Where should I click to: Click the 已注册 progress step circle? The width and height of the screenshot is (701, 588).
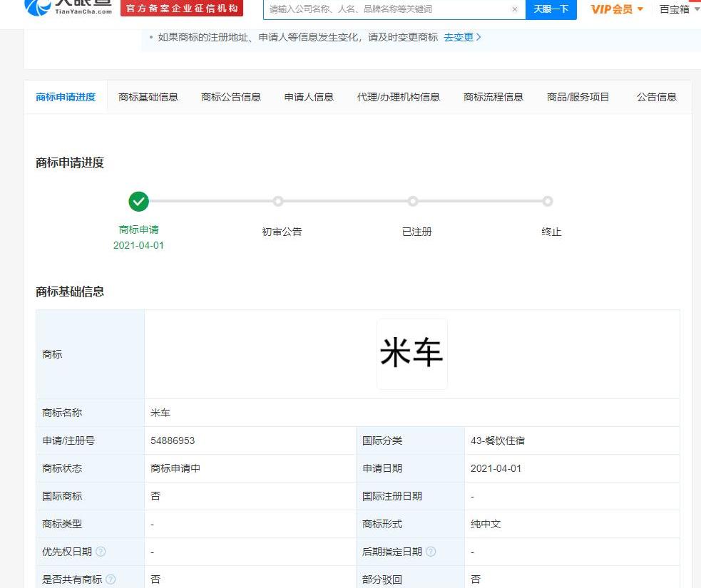(x=412, y=202)
